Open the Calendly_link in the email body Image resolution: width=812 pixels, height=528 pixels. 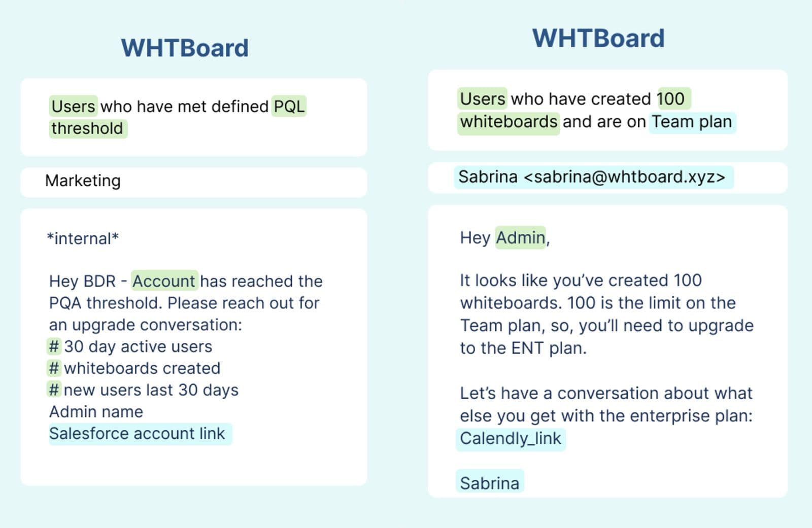pyautogui.click(x=511, y=439)
